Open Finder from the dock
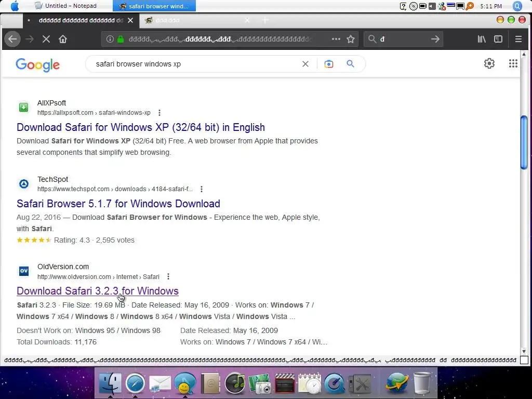 coord(110,383)
